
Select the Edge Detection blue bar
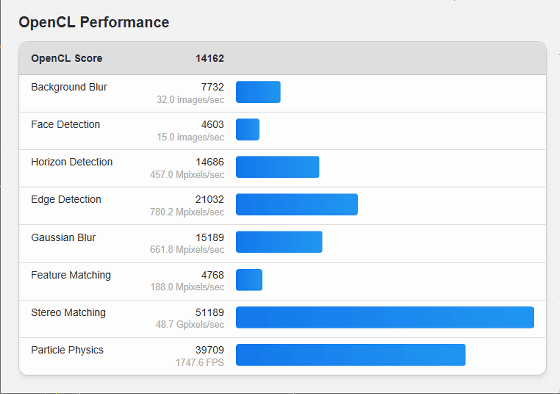point(297,204)
